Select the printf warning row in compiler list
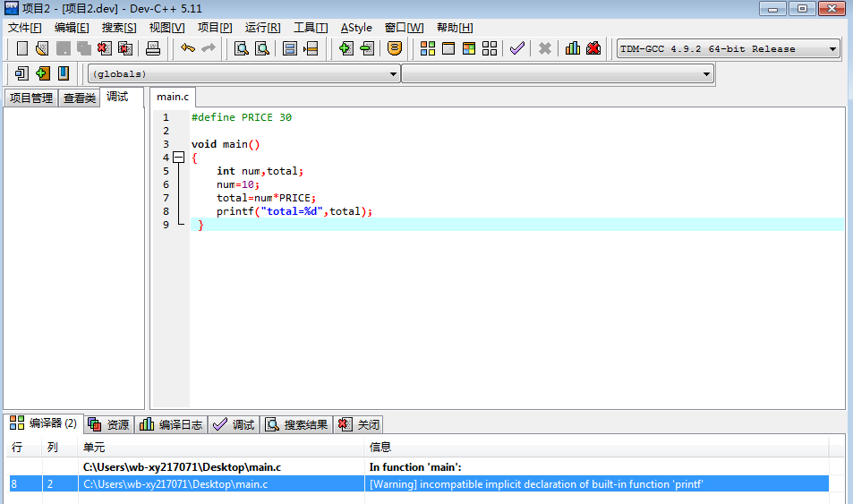Viewport: 853px width, 504px height. (419, 484)
